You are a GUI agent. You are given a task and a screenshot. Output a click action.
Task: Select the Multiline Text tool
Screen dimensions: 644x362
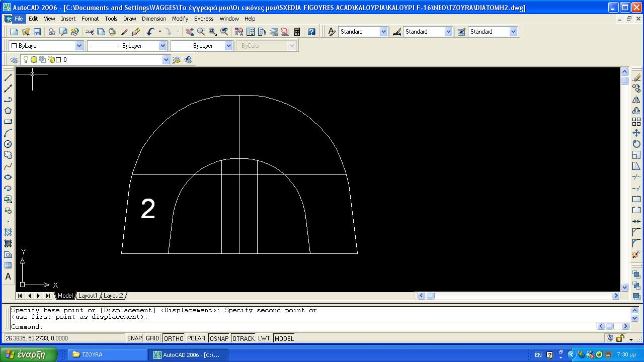click(x=8, y=277)
